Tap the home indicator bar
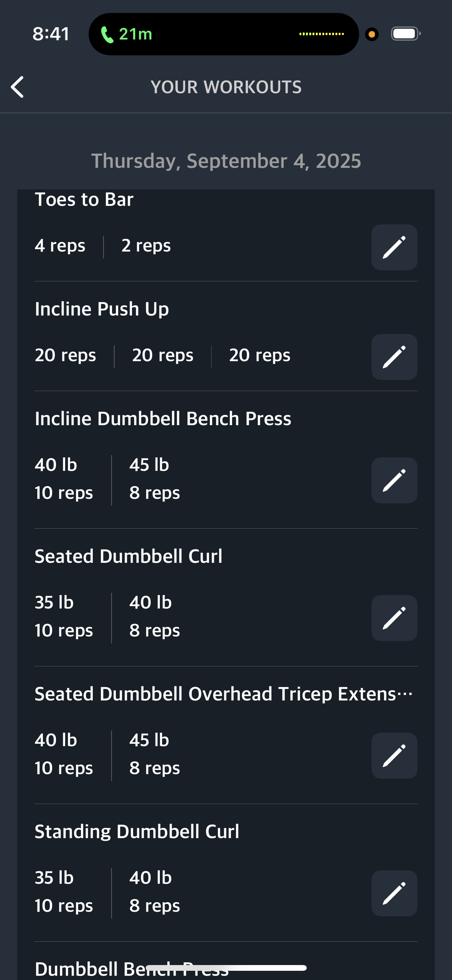Screen dimensions: 452x980 tap(226, 968)
